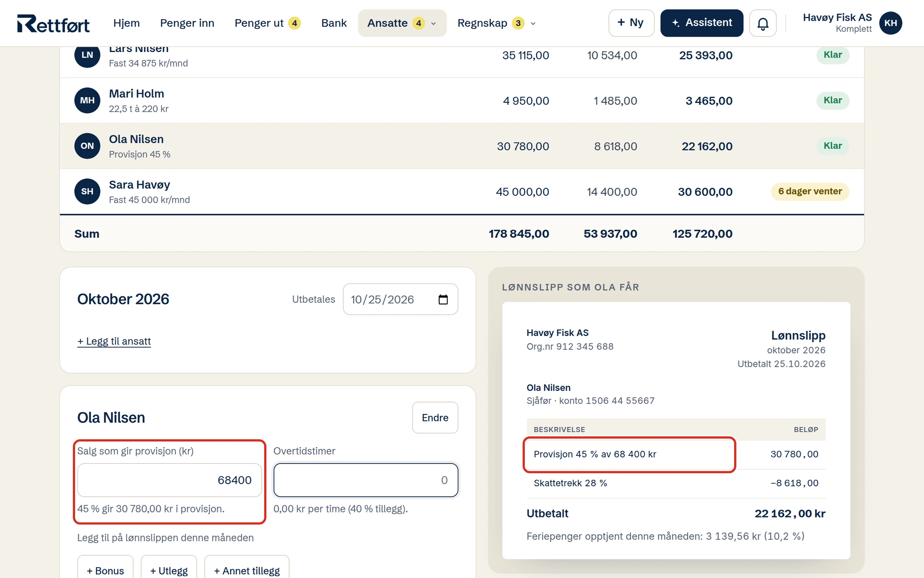Screen dimensions: 924x578
Task: Focus the Salg som gir provisjon field
Action: click(169, 480)
